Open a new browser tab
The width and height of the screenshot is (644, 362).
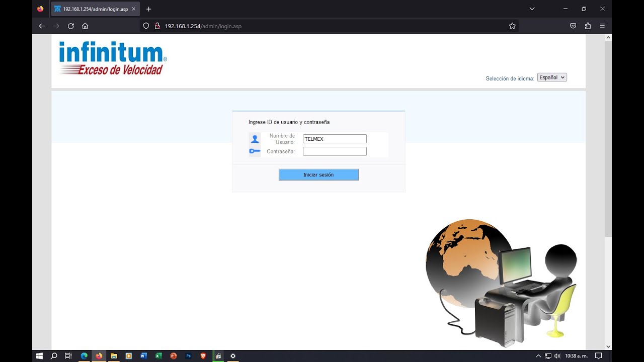148,9
